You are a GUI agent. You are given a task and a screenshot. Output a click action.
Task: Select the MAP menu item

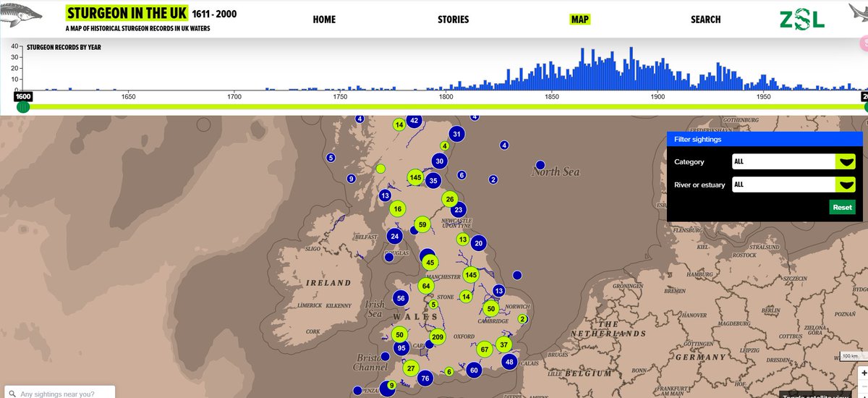[580, 20]
